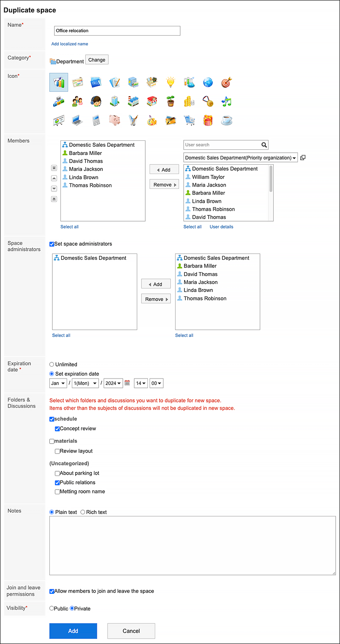Open the User details link
This screenshot has width=340, height=644.
tap(221, 227)
